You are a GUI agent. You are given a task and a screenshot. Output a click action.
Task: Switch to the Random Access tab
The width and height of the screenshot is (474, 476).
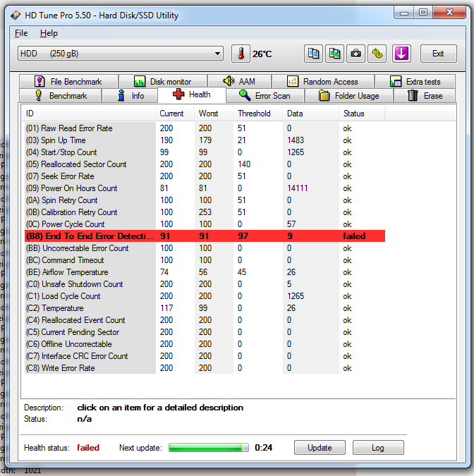click(x=323, y=81)
